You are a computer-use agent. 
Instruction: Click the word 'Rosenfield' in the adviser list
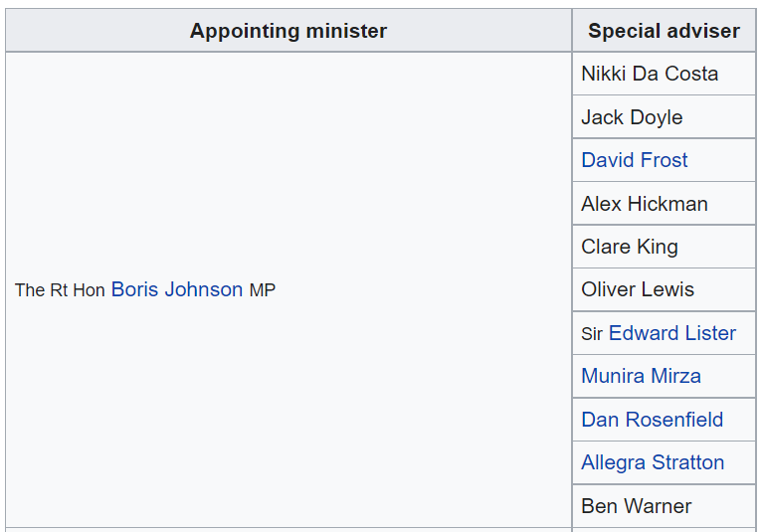pos(674,420)
